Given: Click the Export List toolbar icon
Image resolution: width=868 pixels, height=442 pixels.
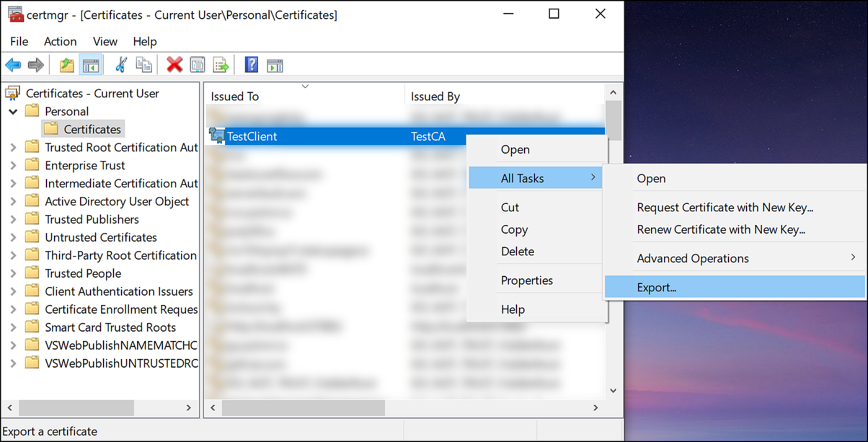Looking at the screenshot, I should [221, 64].
